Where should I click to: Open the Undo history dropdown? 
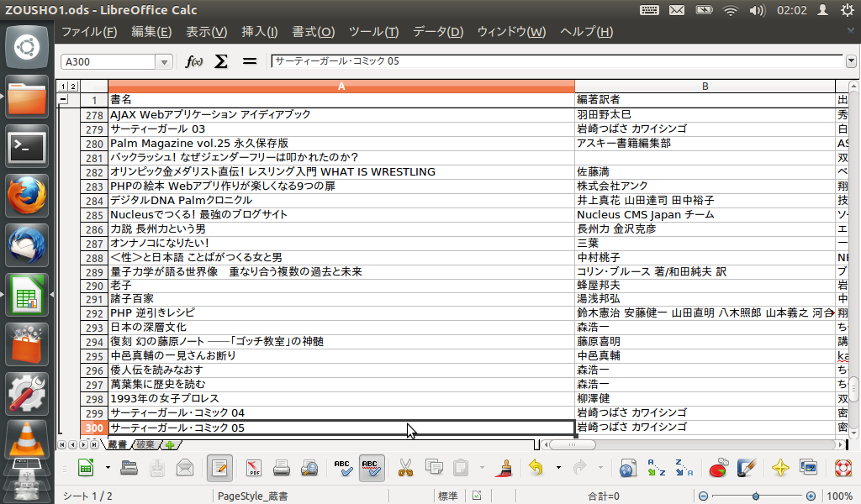pyautogui.click(x=558, y=468)
